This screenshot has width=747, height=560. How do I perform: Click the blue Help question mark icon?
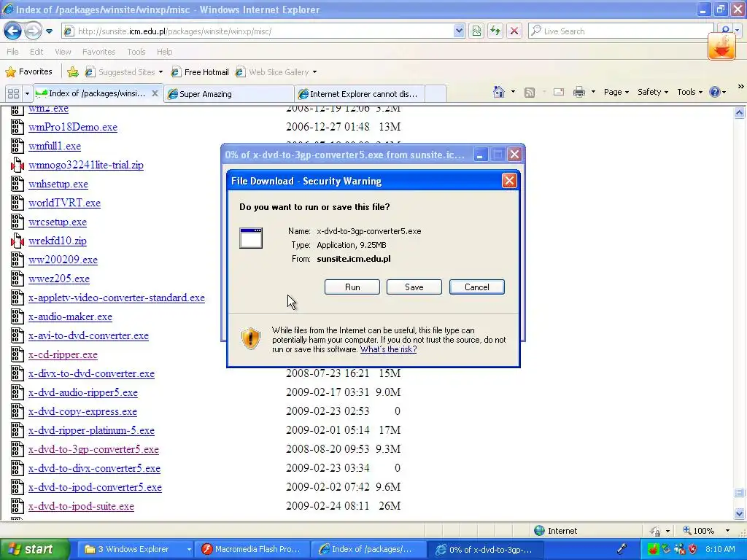[x=715, y=92]
